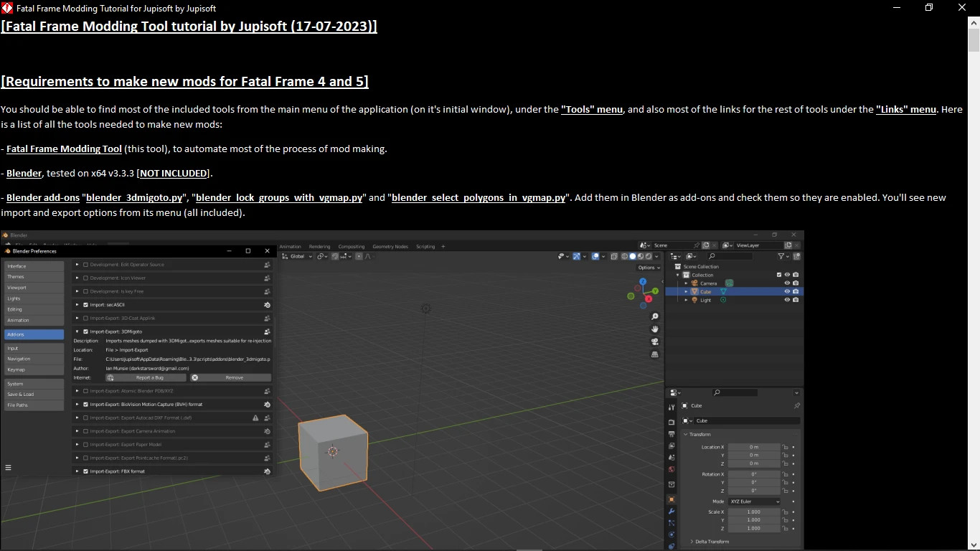The width and height of the screenshot is (980, 551).
Task: Open the outliner filter funnel icon
Action: coord(781,256)
